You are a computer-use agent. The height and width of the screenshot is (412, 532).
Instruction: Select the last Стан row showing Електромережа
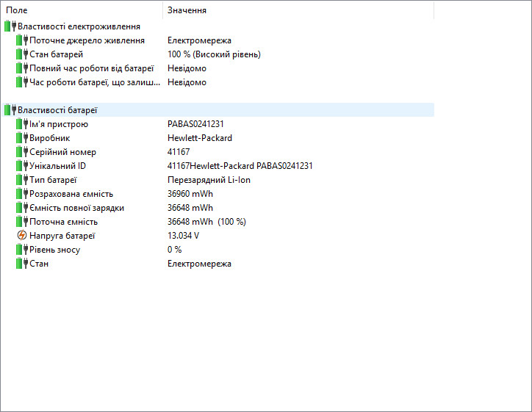pyautogui.click(x=39, y=264)
